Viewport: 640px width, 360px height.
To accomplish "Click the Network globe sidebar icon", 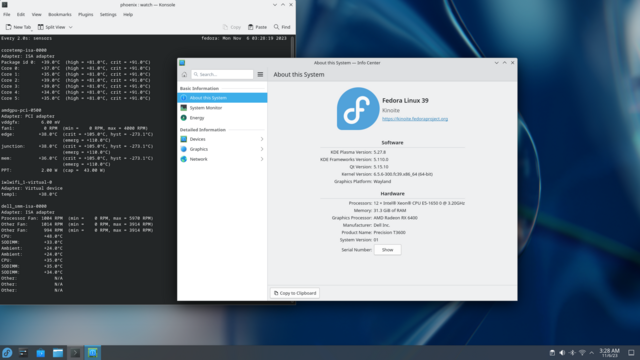I will coord(184,159).
